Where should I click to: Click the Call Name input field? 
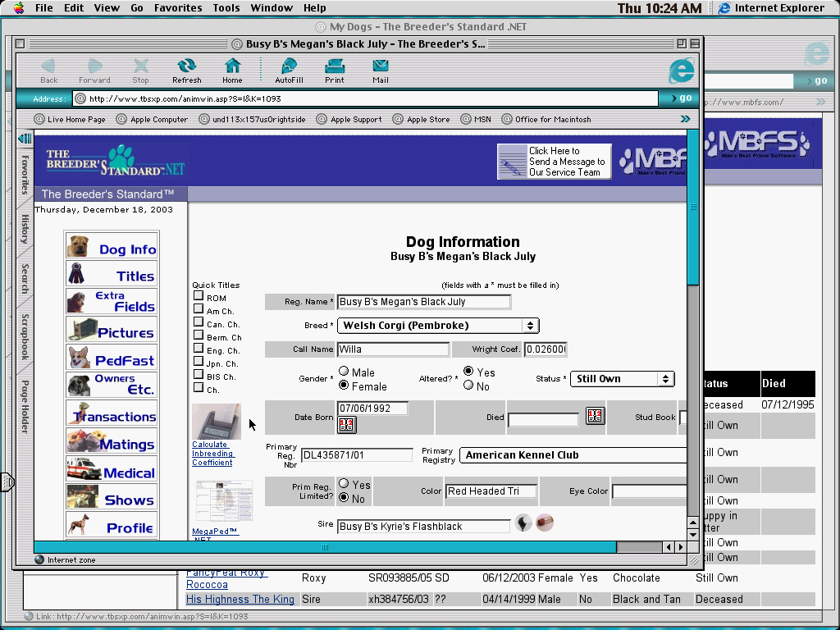pos(392,349)
